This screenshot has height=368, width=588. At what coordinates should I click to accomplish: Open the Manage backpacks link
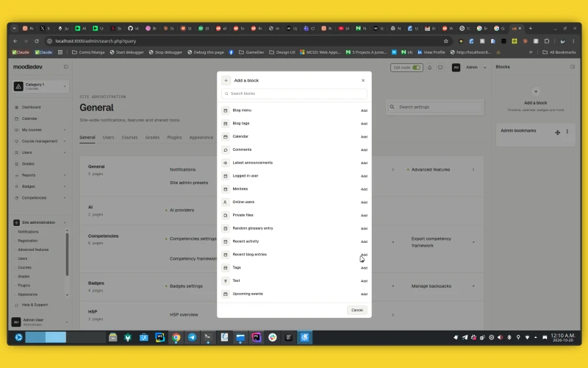pos(431,286)
